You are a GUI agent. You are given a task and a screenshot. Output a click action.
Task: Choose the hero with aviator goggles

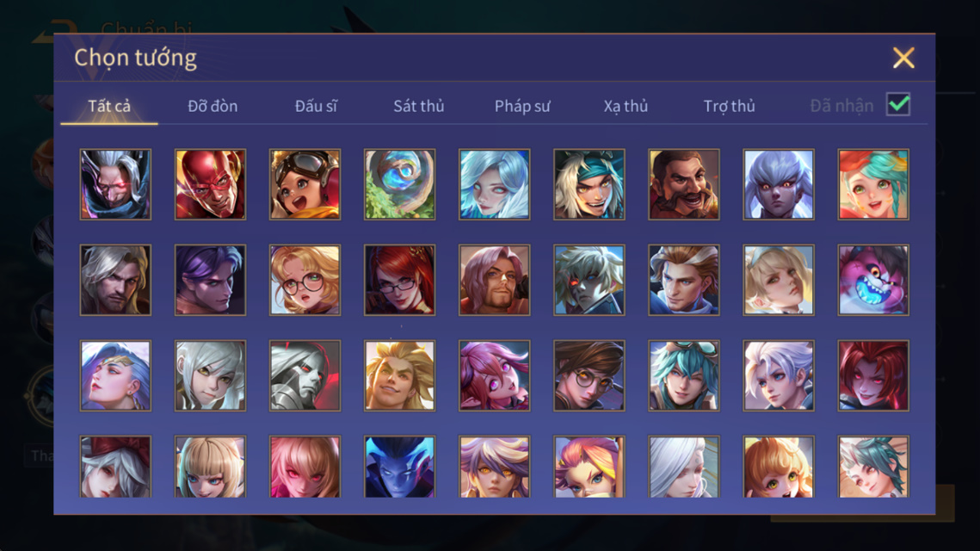pos(305,184)
